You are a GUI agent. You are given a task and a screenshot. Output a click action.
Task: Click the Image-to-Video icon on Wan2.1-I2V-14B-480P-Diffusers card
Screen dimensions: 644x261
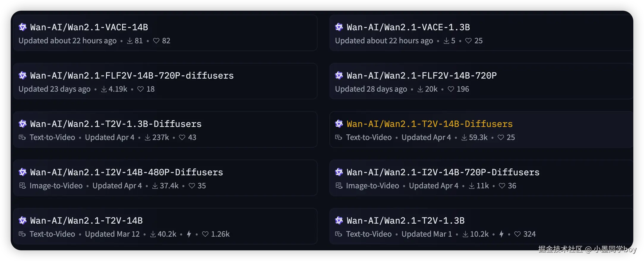click(22, 186)
